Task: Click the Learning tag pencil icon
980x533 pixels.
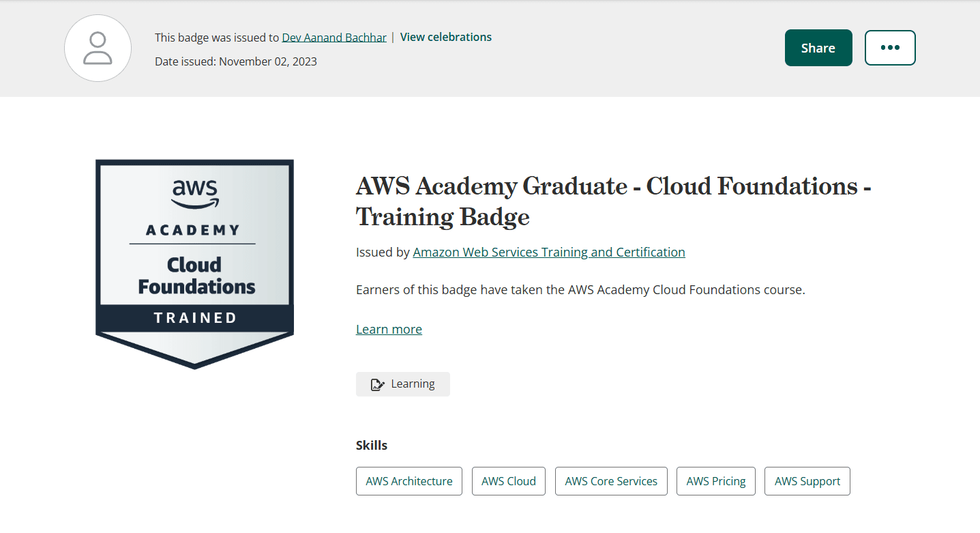Action: point(377,384)
